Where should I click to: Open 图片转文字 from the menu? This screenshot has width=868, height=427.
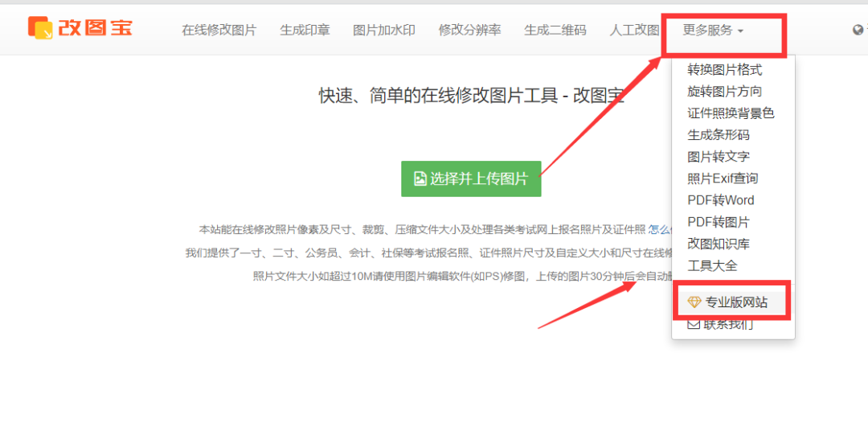719,157
